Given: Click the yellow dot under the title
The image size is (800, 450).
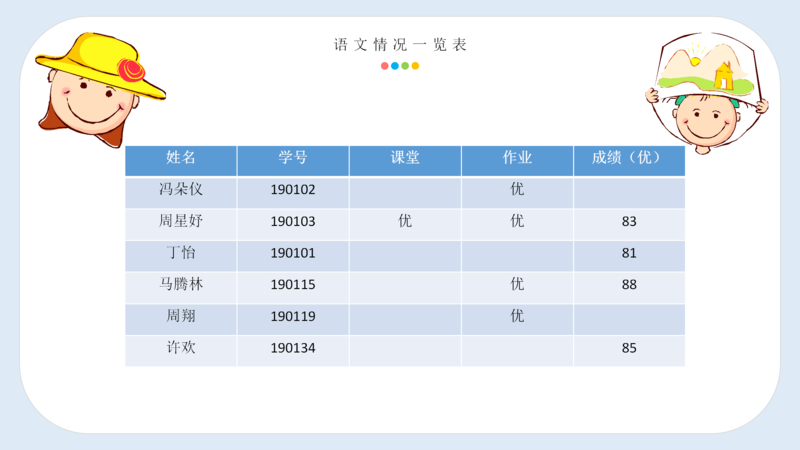Looking at the screenshot, I should tap(415, 66).
